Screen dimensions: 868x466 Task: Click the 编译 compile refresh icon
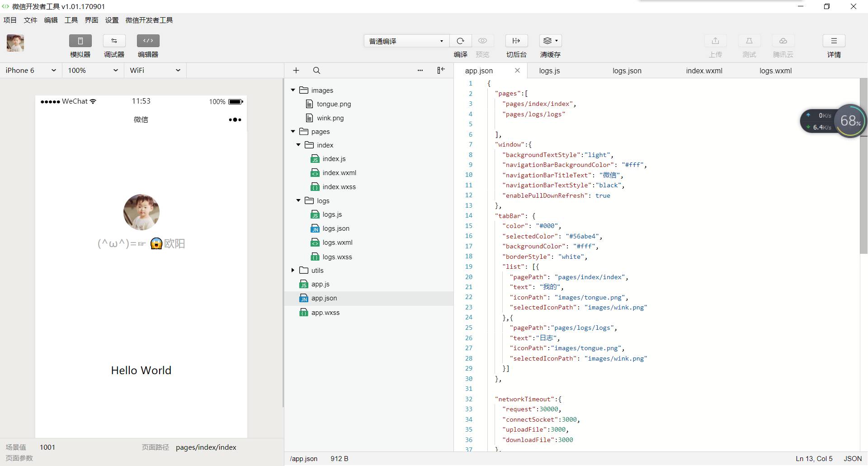point(461,41)
